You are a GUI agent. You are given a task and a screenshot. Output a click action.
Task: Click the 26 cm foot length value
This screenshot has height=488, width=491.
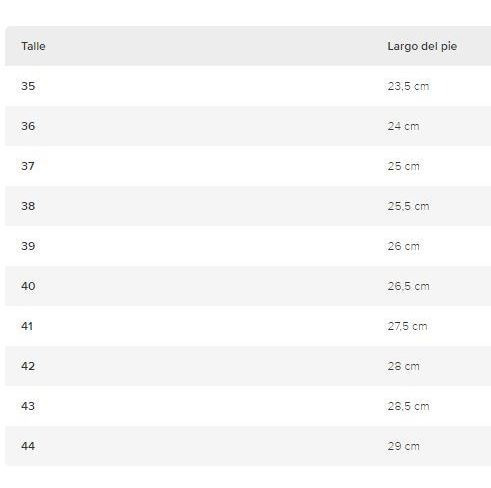click(403, 246)
